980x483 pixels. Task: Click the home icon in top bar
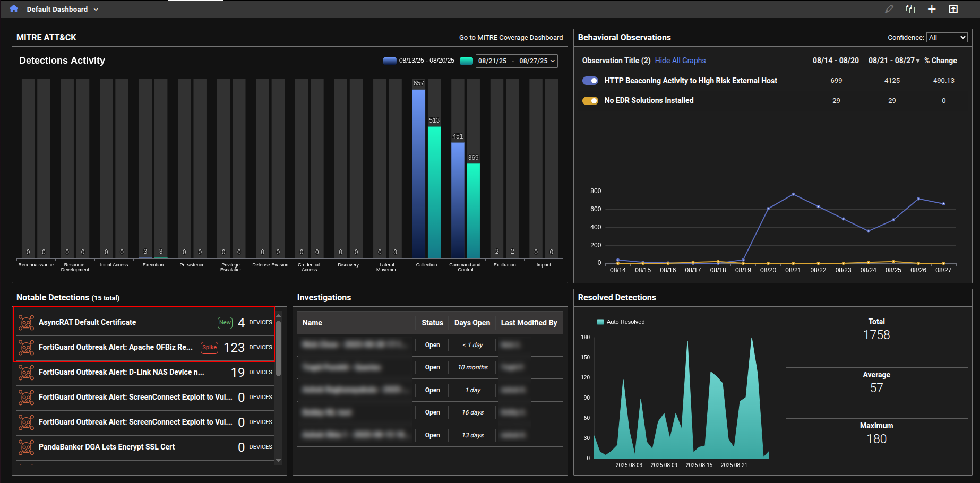point(14,9)
